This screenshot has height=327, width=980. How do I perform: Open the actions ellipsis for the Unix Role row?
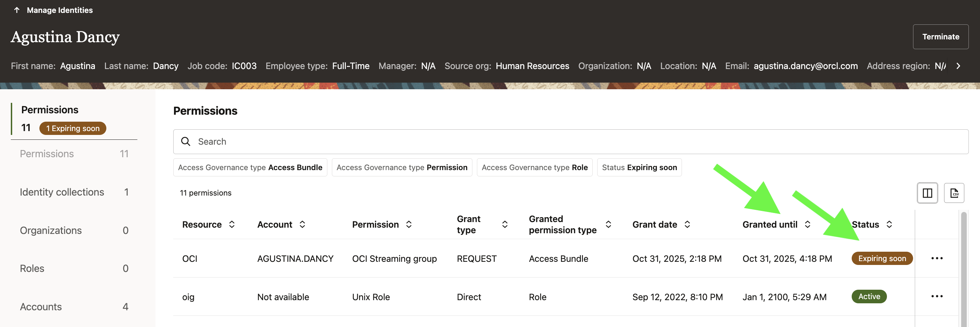(x=937, y=296)
